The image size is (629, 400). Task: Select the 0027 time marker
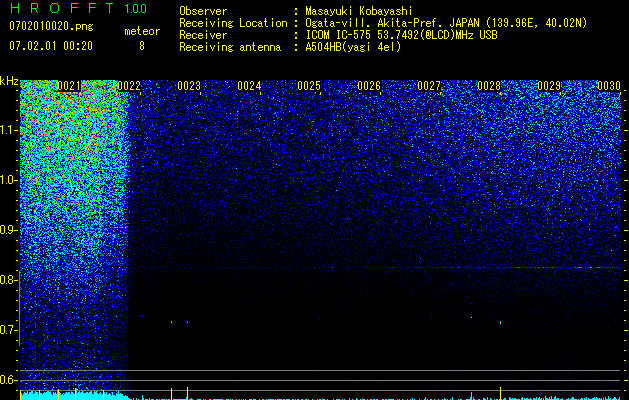[x=429, y=86]
